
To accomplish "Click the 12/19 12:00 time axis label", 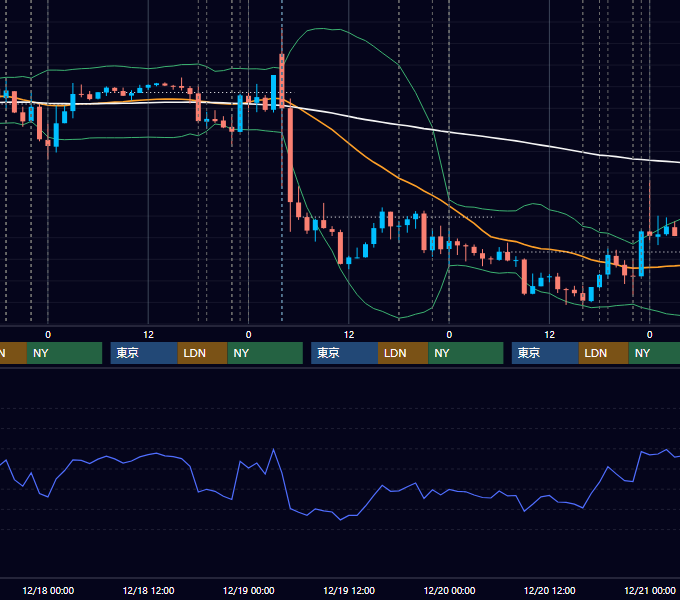I will [349, 590].
